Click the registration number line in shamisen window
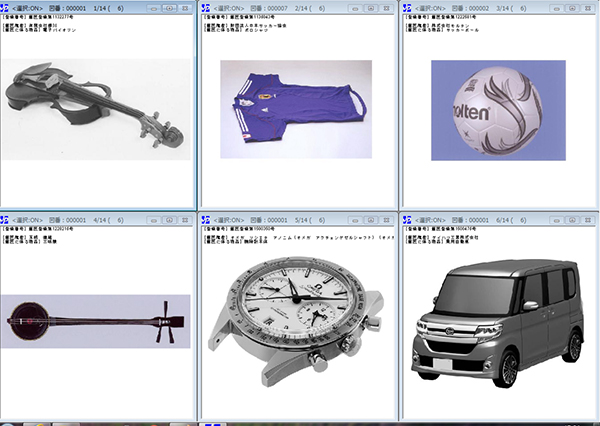This screenshot has width=600, height=426. pos(38,229)
